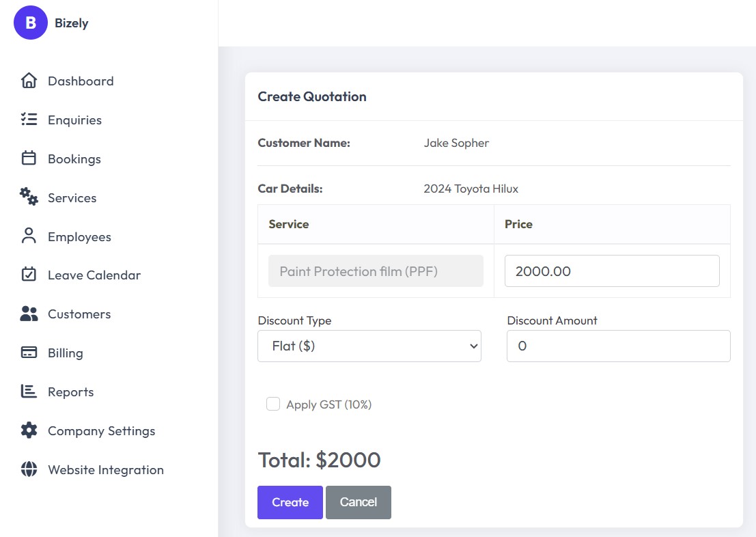The height and width of the screenshot is (537, 756).
Task: Click the Apply GST (10%) label
Action: pos(328,405)
